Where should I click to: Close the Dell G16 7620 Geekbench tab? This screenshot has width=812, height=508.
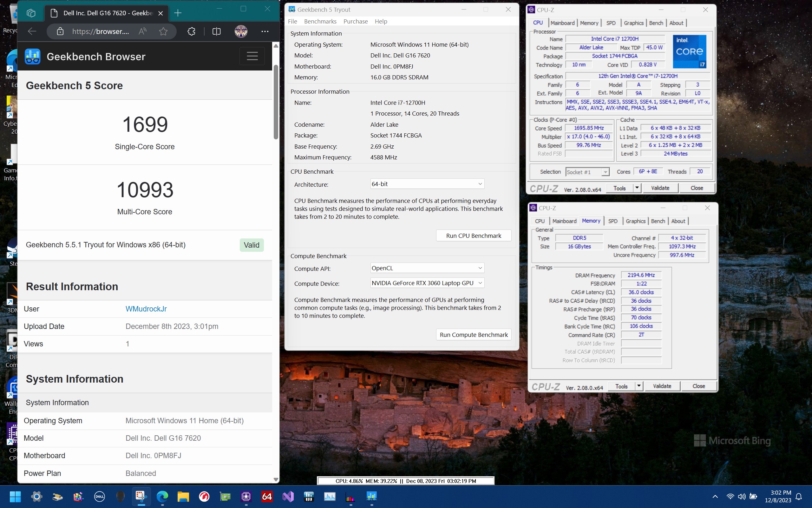[x=161, y=13]
